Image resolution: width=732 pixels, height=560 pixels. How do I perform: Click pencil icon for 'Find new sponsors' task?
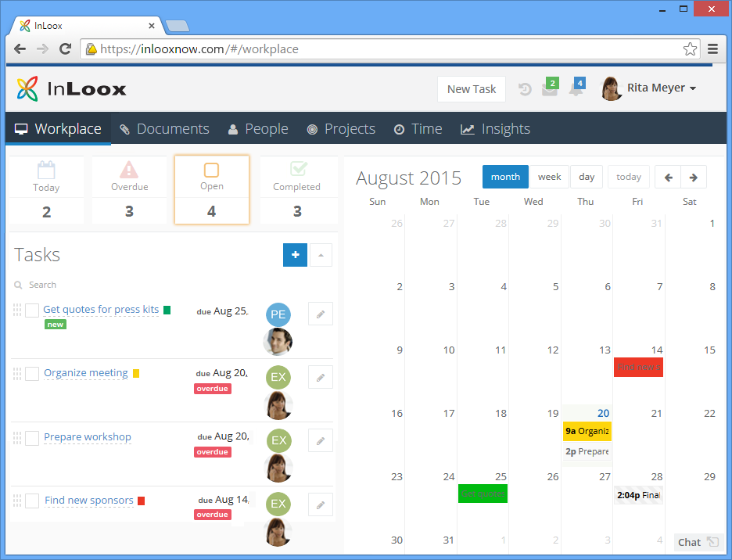coord(320,504)
